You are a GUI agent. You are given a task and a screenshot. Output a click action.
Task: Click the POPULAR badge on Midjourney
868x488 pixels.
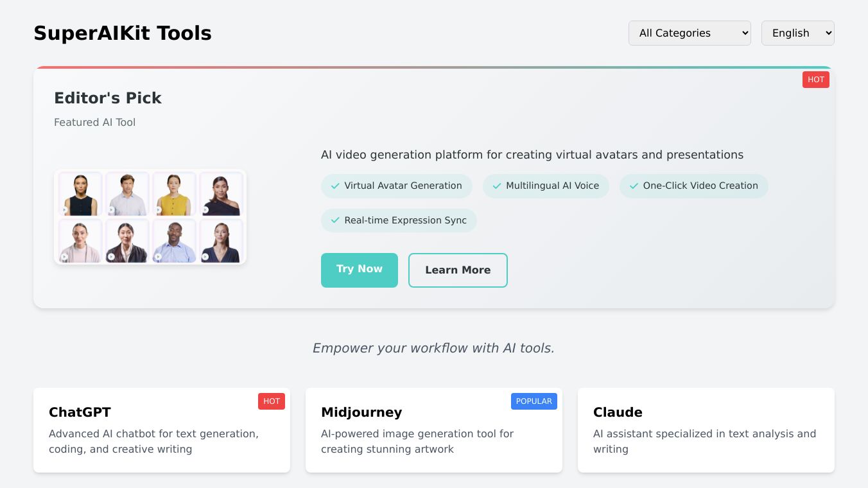534,401
